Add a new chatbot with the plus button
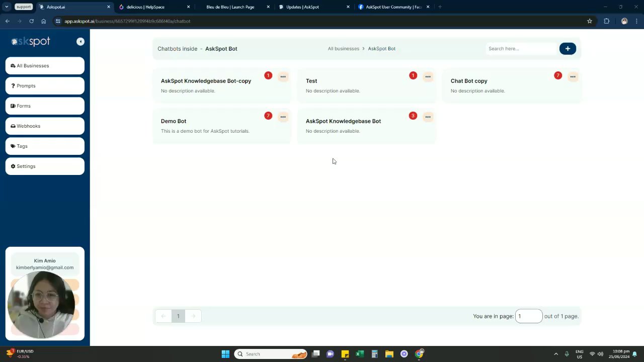 click(x=568, y=49)
